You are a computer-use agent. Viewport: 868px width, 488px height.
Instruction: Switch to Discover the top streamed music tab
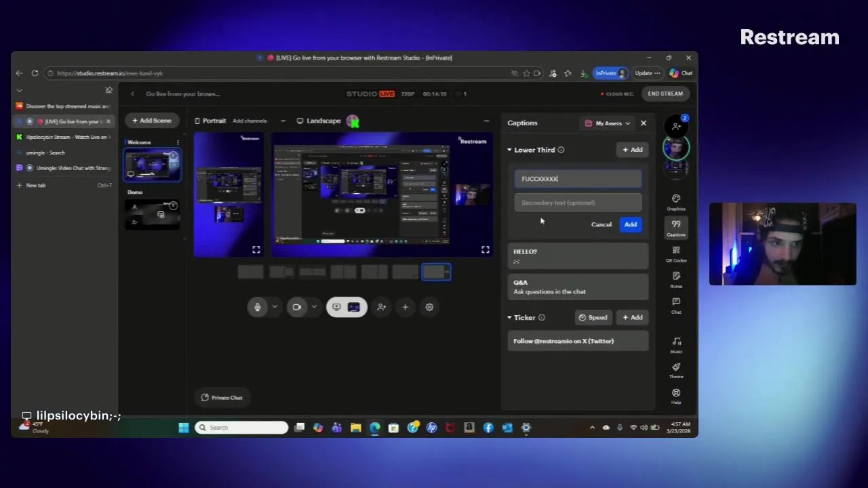pos(64,106)
